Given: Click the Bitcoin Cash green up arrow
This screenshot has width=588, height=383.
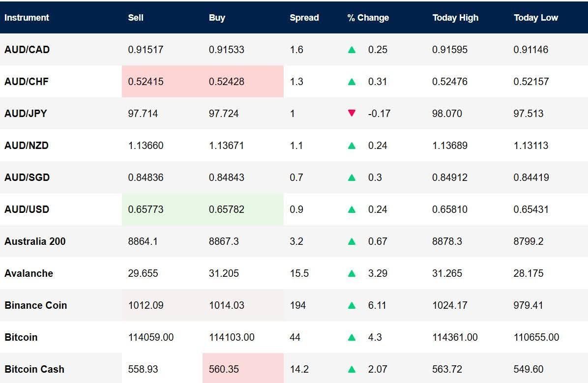Looking at the screenshot, I should coord(352,369).
